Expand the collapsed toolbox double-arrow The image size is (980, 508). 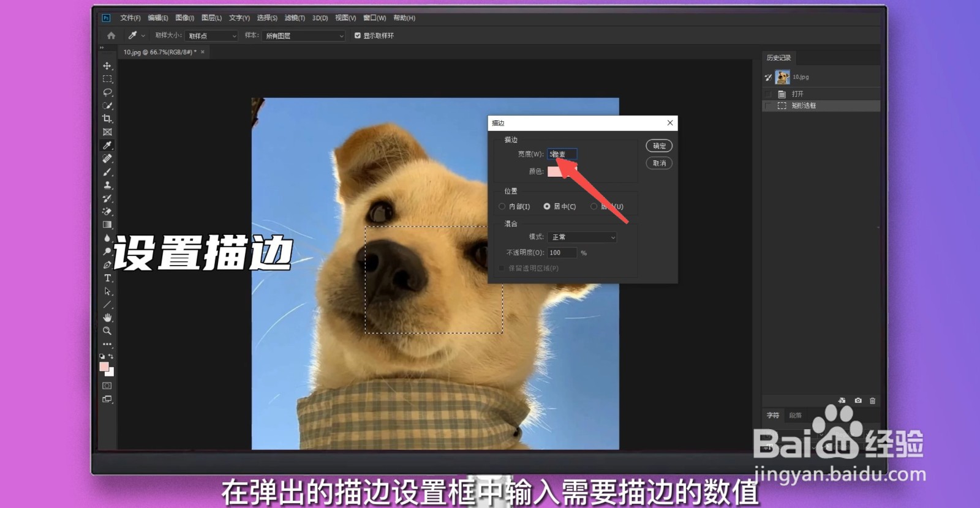point(102,48)
